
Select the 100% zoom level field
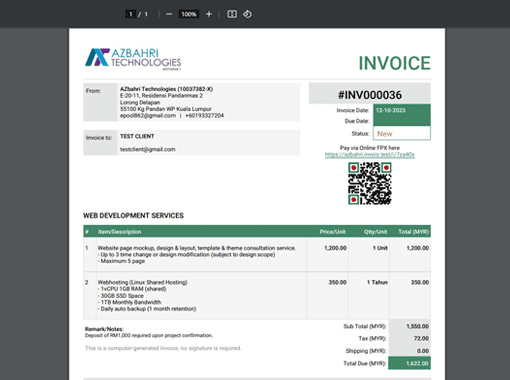189,14
